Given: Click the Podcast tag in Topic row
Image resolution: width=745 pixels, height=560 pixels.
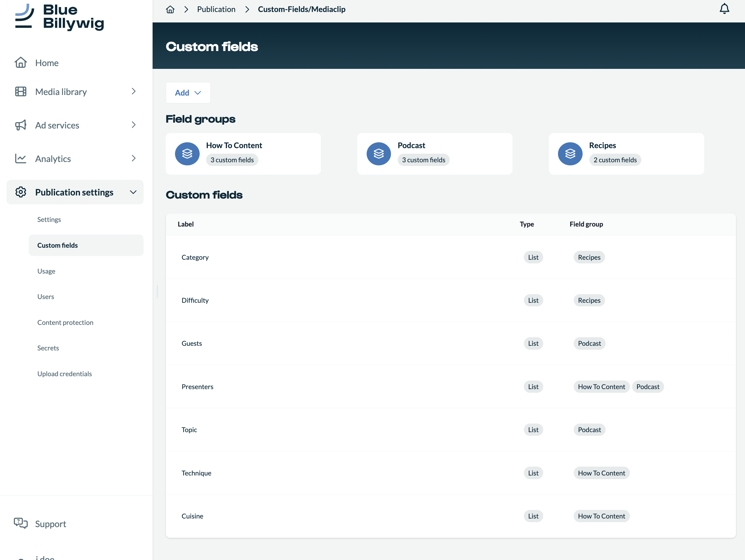Looking at the screenshot, I should pos(589,430).
